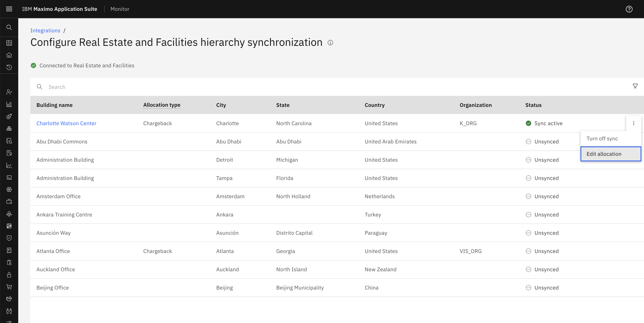Click the info icon beside page title
This screenshot has height=323, width=644.
coord(330,43)
